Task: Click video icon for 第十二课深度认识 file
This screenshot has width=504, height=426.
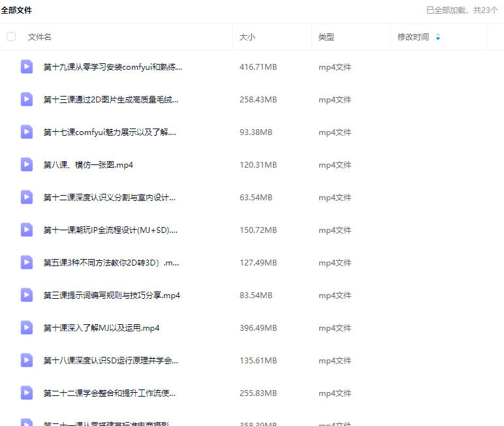Action: pos(27,197)
